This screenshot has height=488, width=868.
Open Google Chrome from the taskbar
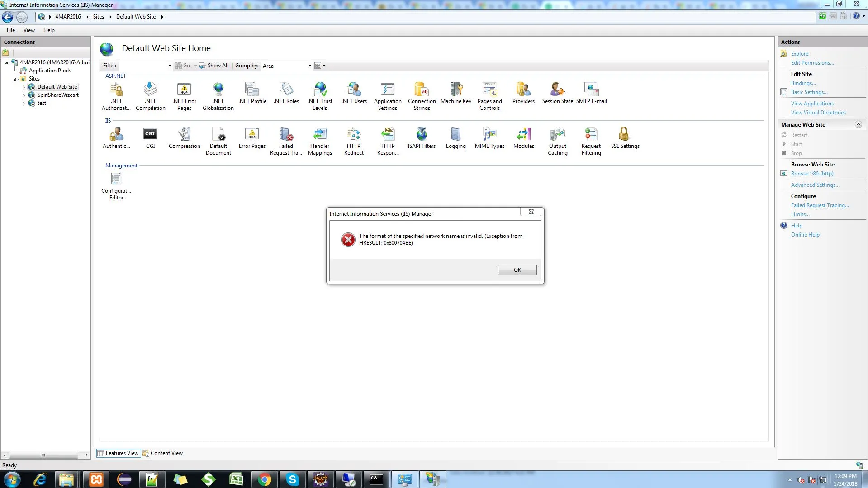click(264, 479)
